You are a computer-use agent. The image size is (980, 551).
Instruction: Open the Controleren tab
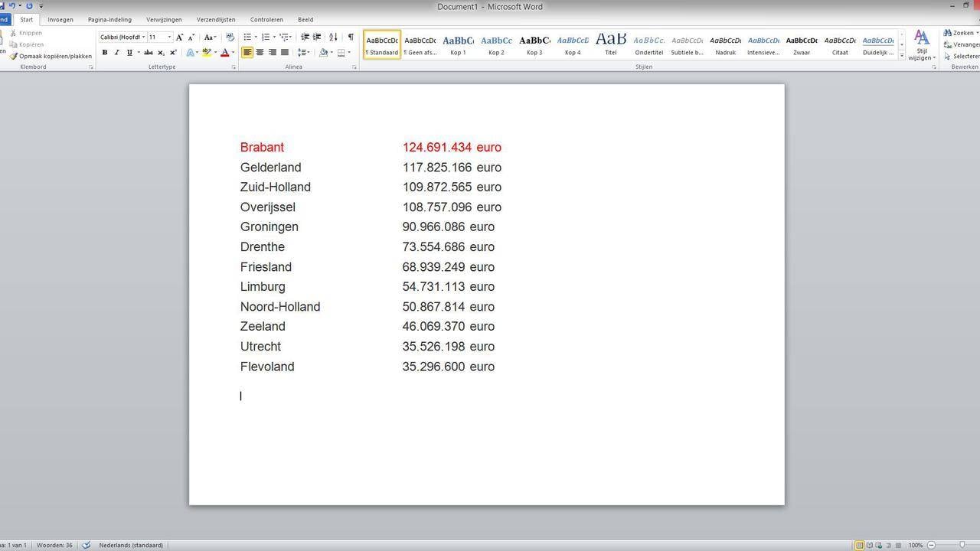(266, 19)
